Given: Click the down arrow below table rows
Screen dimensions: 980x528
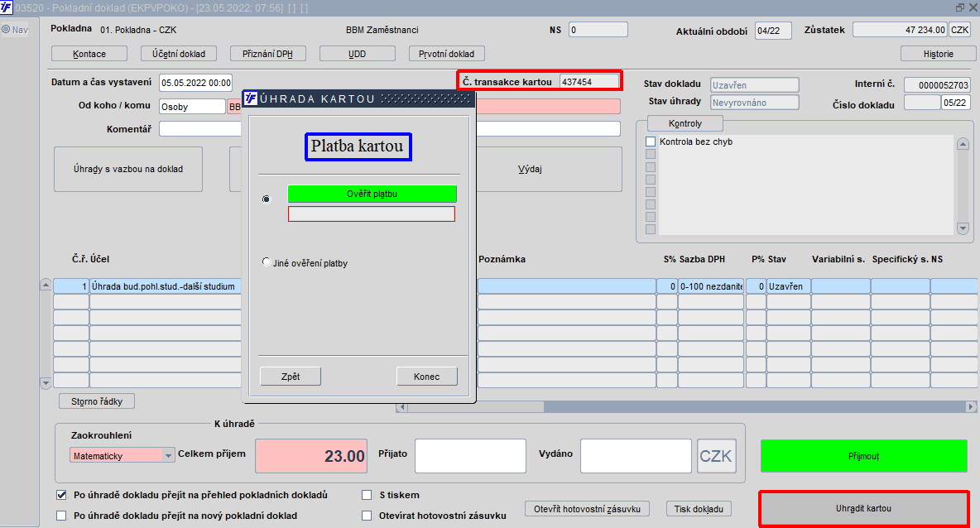Looking at the screenshot, I should tap(46, 382).
